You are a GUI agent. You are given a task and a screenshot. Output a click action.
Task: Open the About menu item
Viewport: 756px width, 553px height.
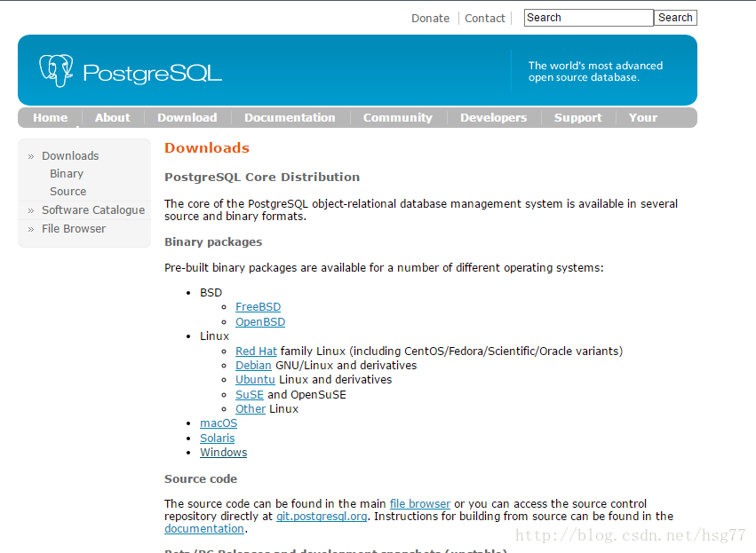pos(112,117)
